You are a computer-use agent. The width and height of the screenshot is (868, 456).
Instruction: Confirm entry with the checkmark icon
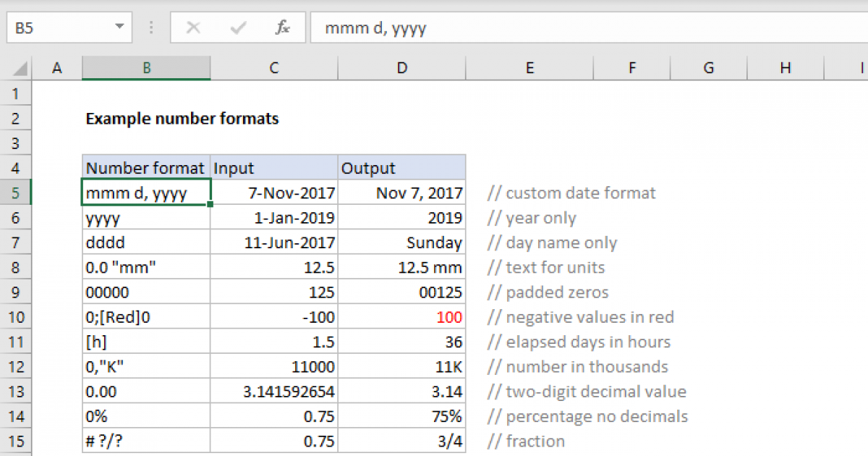tap(237, 28)
